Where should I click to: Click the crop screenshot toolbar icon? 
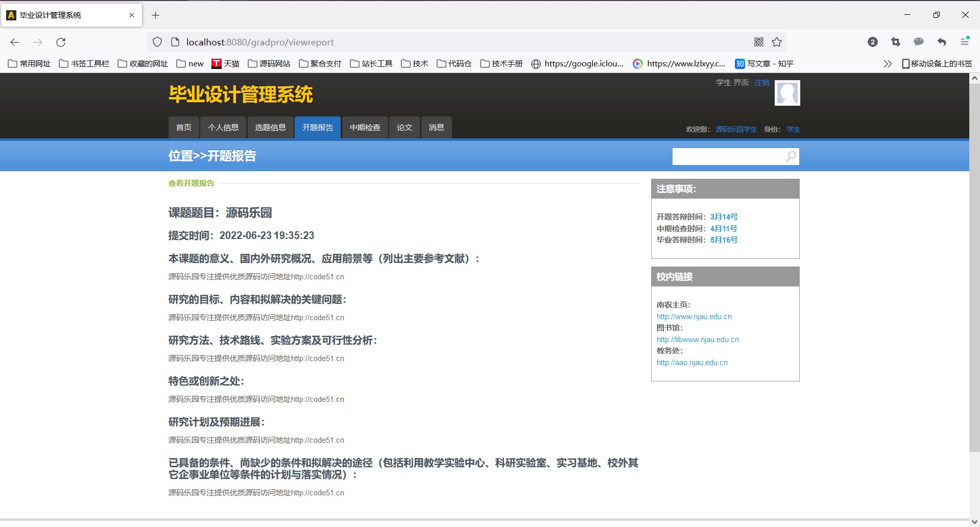tap(896, 42)
